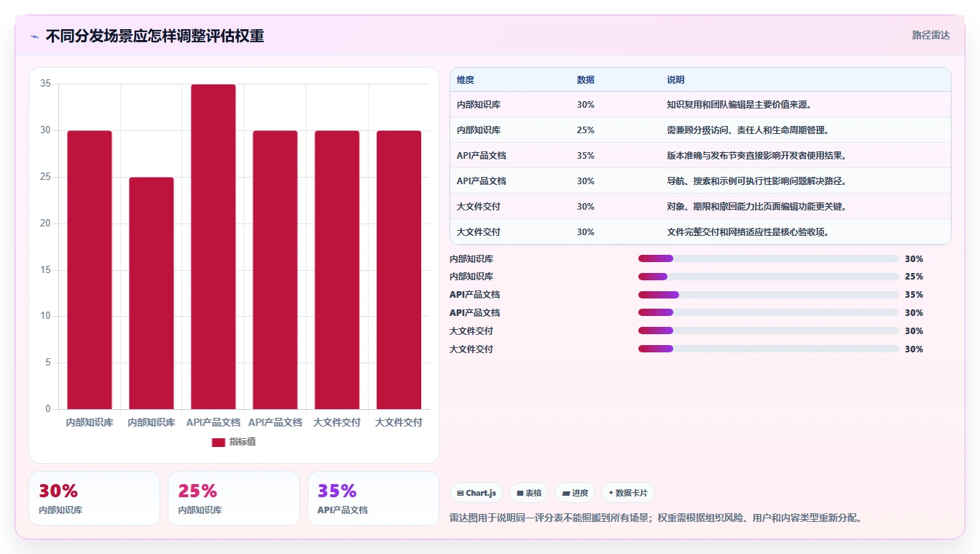The width and height of the screenshot is (980, 554).
Task: Click the tallest chart bar, API产品文档 at 35
Action: [213, 247]
